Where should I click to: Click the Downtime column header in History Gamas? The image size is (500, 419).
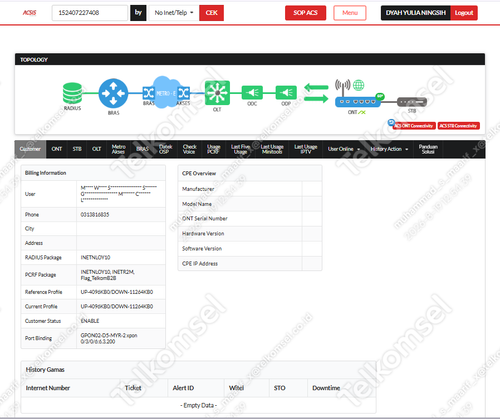pos(326,388)
